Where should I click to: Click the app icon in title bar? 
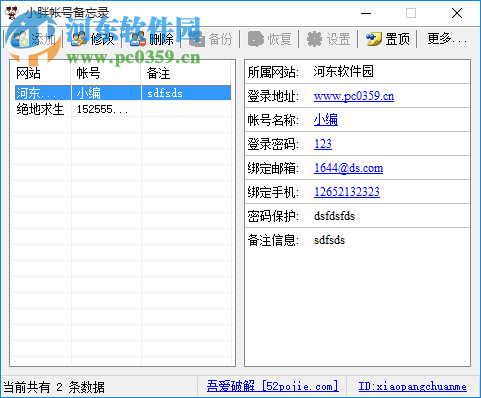tap(12, 13)
